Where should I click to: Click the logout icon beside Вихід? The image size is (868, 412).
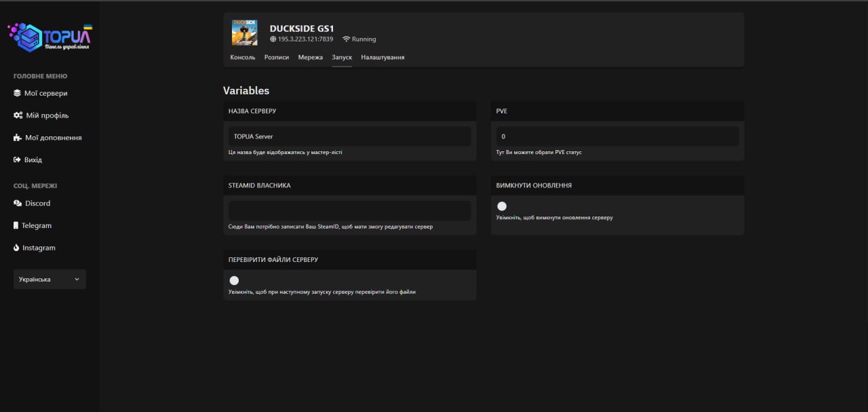[18, 160]
